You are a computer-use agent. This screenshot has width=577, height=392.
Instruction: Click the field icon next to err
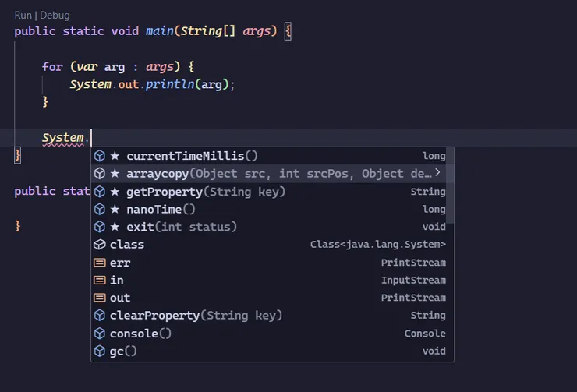click(100, 263)
